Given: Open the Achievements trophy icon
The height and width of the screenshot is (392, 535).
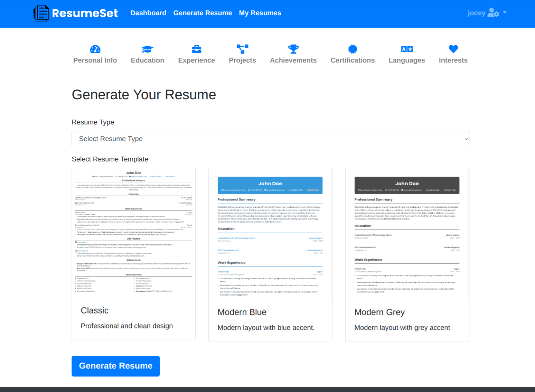Looking at the screenshot, I should [293, 49].
